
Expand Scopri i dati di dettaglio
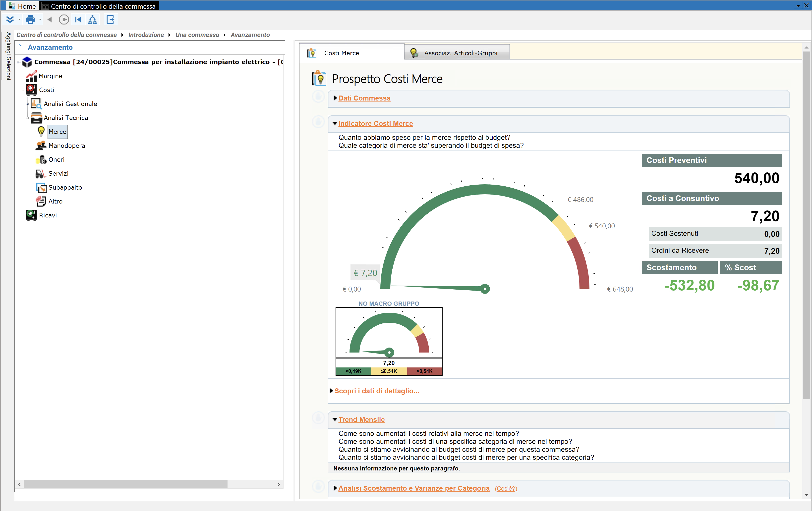332,391
